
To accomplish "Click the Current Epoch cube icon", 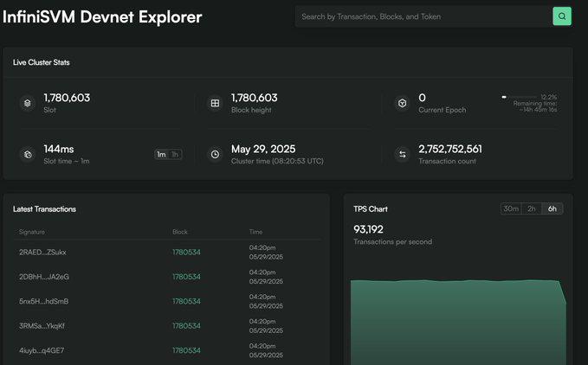I will [402, 104].
